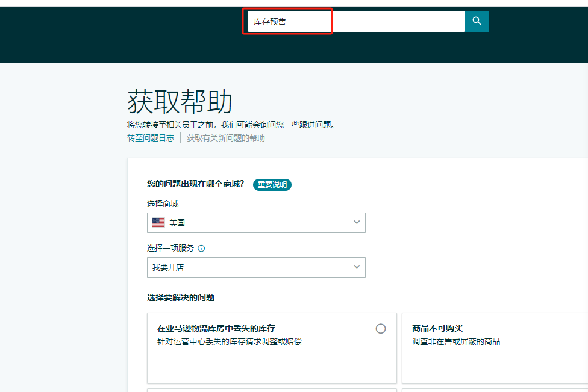Expand the 选择一项服务 dropdown showing 我要开店
The width and height of the screenshot is (588, 392).
(x=256, y=267)
